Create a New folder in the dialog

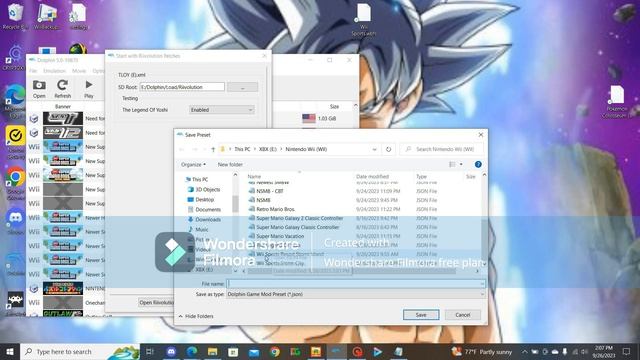(230, 164)
